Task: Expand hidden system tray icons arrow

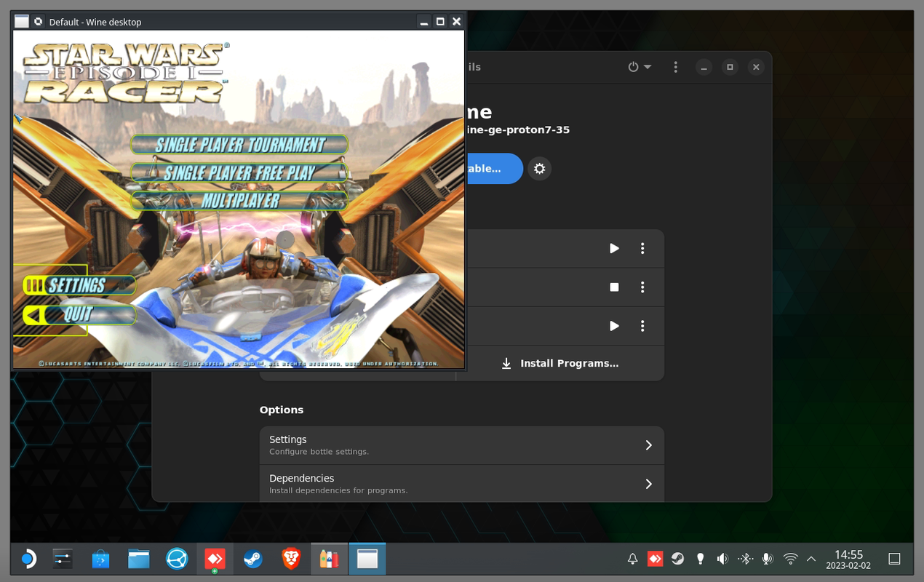Action: point(811,559)
